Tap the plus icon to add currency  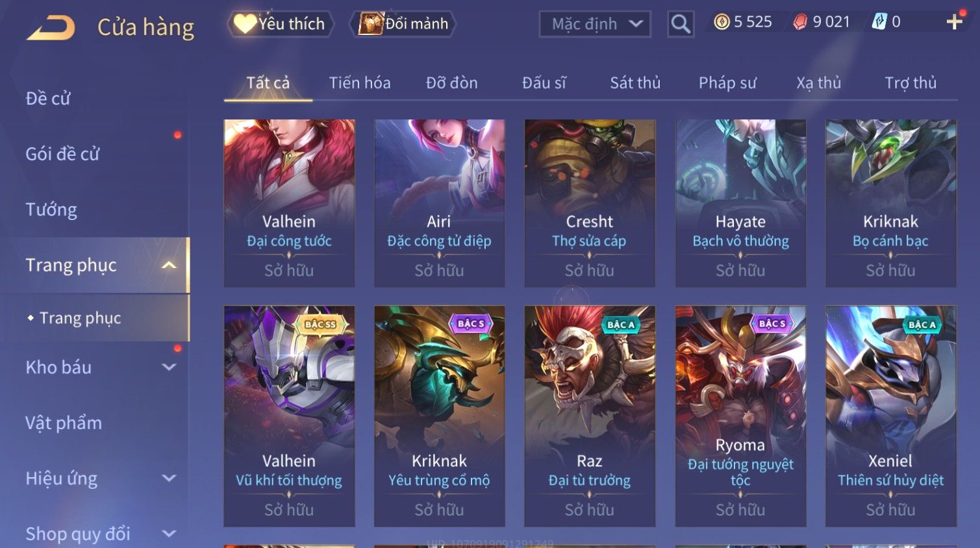954,22
